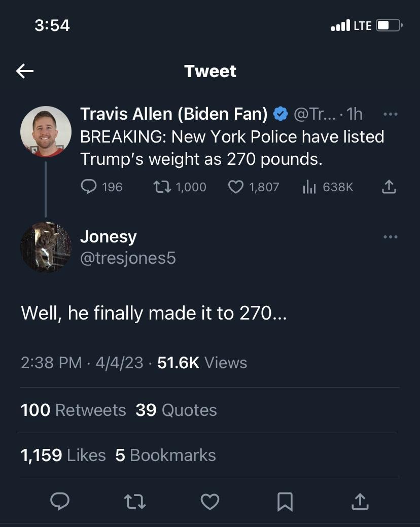Like the tweet using the heart icon
The width and height of the screenshot is (420, 527).
click(210, 502)
